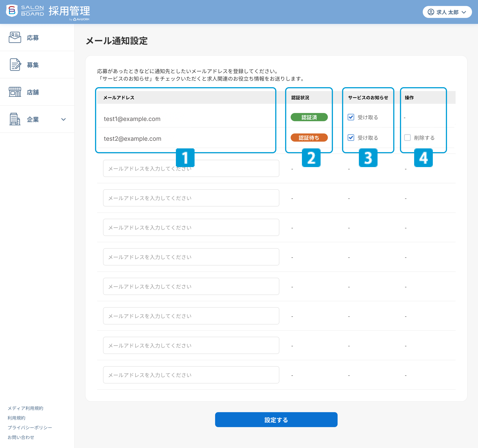The height and width of the screenshot is (448, 478).
Task: Open the お問い合わせ footer link
Action: click(x=21, y=437)
